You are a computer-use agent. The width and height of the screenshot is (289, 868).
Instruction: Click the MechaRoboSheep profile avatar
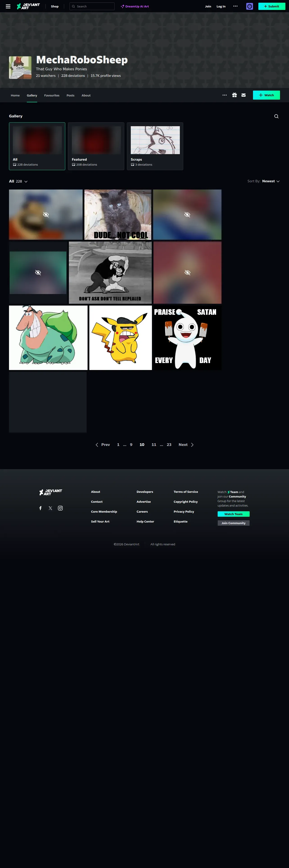point(20,67)
